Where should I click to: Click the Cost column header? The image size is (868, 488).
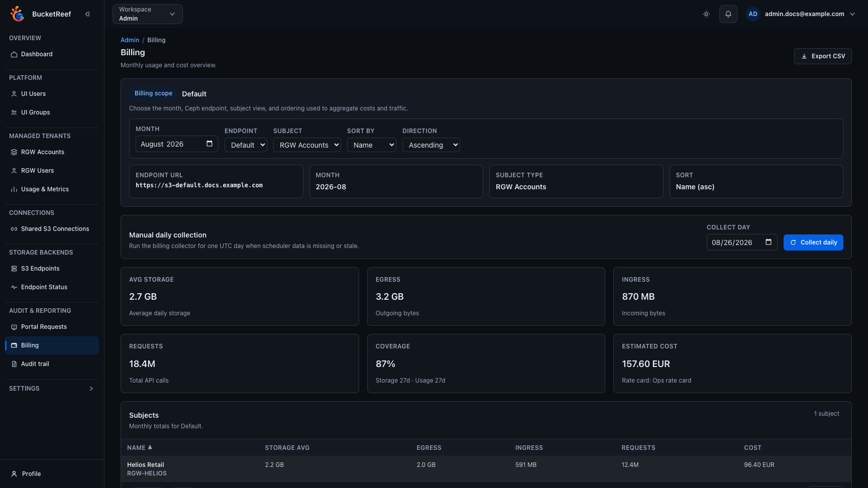752,448
